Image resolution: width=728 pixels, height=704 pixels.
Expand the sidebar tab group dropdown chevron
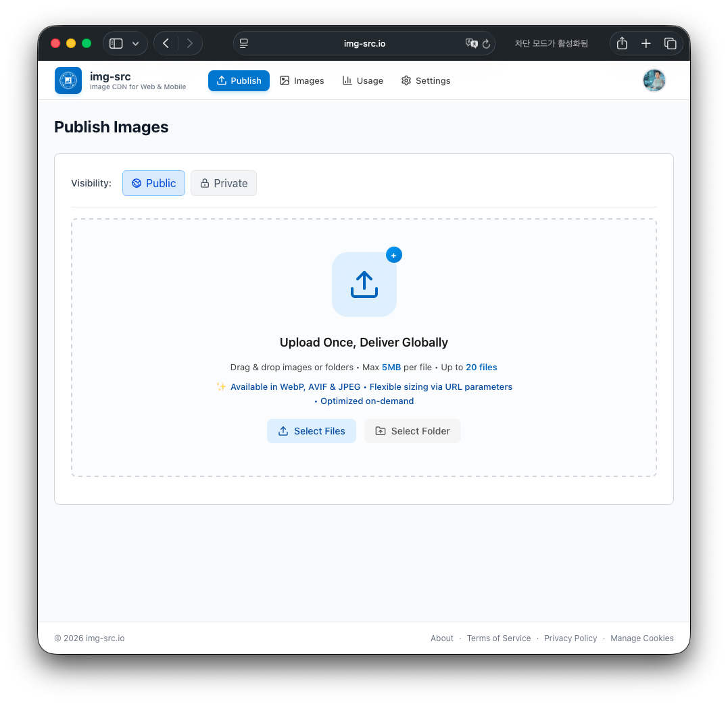pyautogui.click(x=136, y=44)
